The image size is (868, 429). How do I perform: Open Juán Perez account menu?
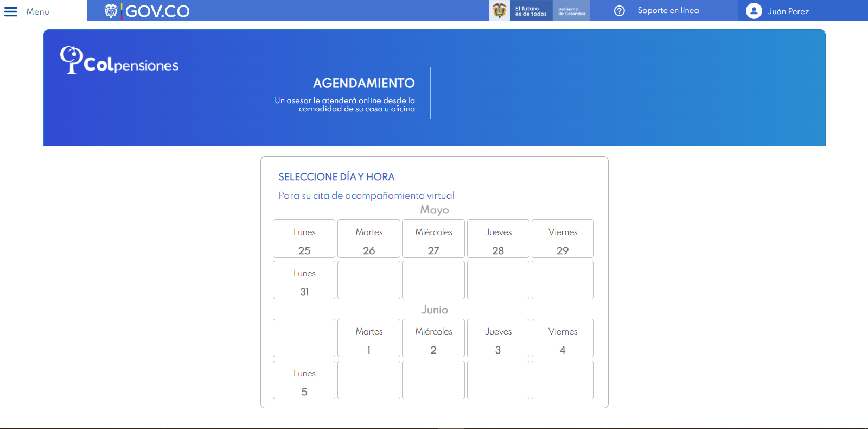coord(788,11)
